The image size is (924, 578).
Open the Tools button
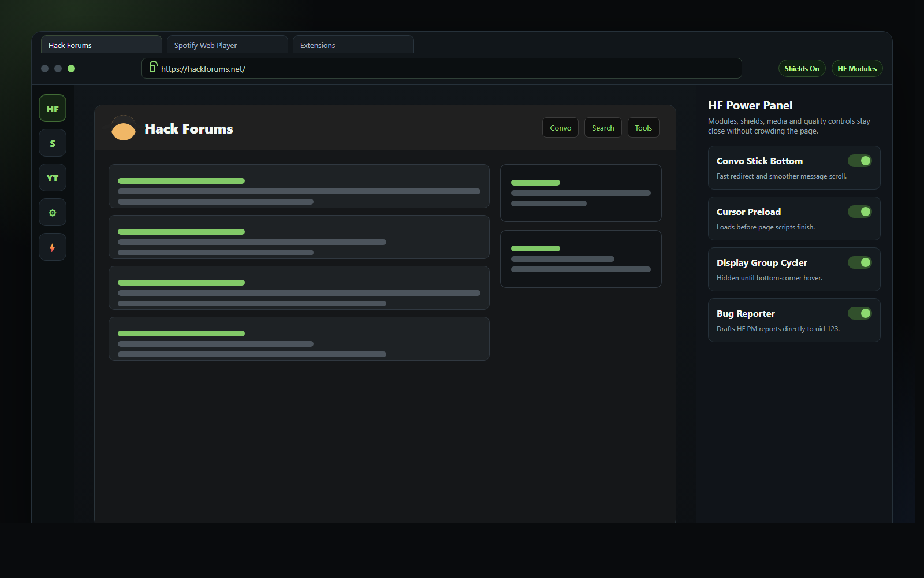(643, 128)
